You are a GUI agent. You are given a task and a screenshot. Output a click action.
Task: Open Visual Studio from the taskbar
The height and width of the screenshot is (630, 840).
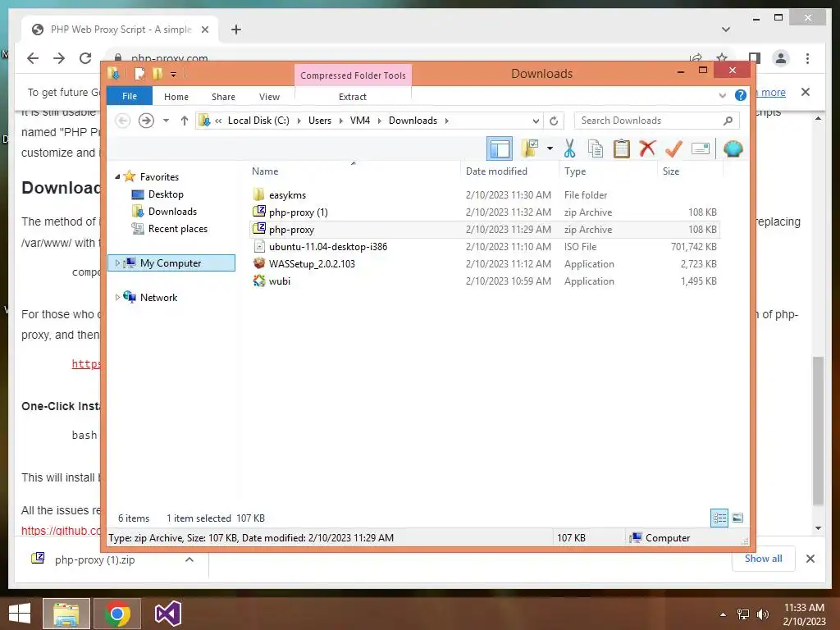[x=167, y=614]
